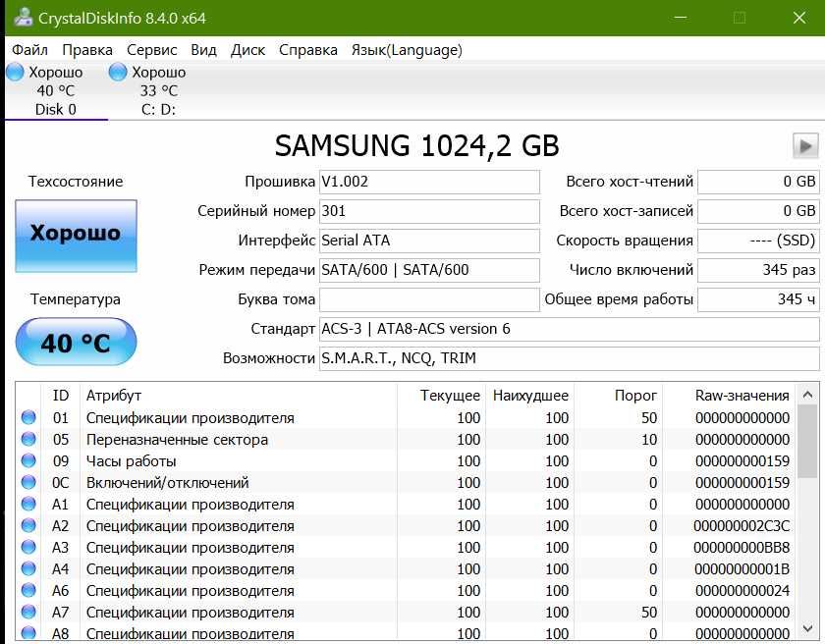The width and height of the screenshot is (825, 644).
Task: Click raw value 00000000001B in row A4
Action: click(742, 568)
